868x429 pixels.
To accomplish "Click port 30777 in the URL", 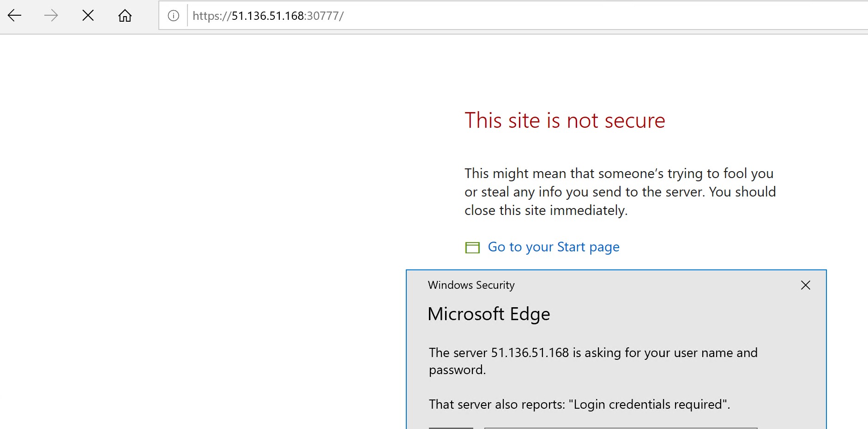I will click(323, 16).
